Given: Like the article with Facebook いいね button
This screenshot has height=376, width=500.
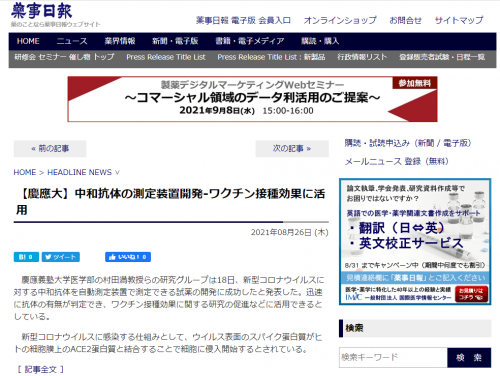Looking at the screenshot, I should point(128,257).
